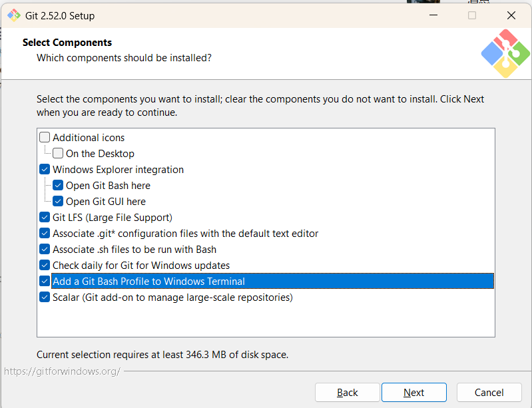Cancel the Git installation

point(489,393)
